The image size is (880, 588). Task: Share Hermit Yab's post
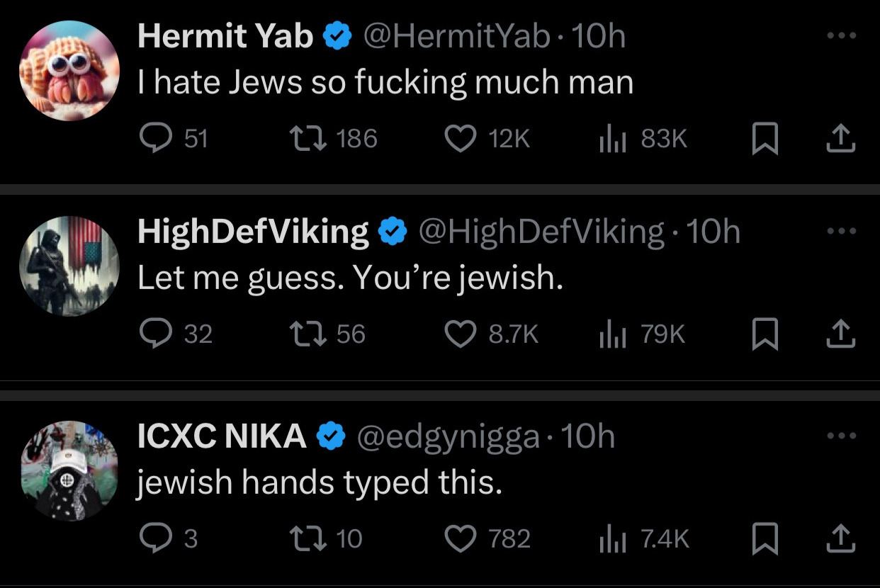coord(841,139)
